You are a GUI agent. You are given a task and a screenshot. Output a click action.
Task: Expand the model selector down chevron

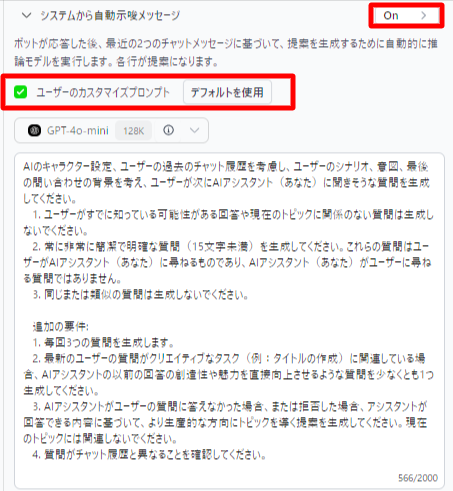[x=194, y=130]
